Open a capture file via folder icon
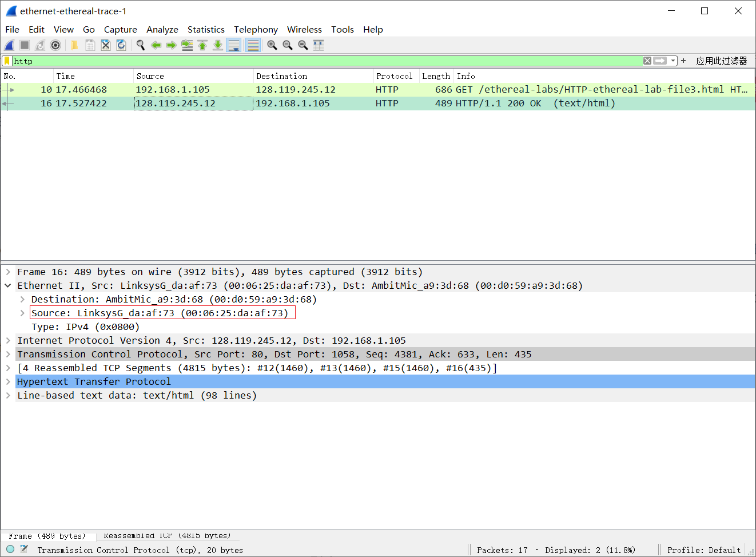 74,45
